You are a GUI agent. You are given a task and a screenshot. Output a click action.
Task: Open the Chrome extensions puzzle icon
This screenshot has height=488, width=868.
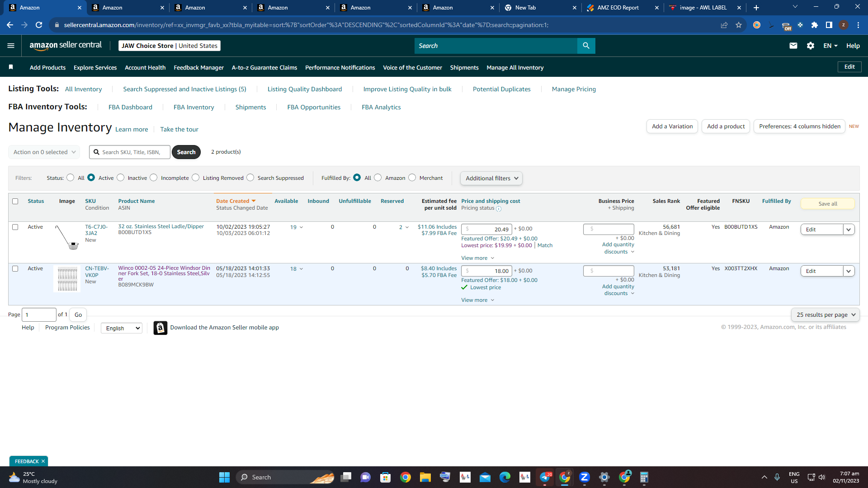point(815,25)
